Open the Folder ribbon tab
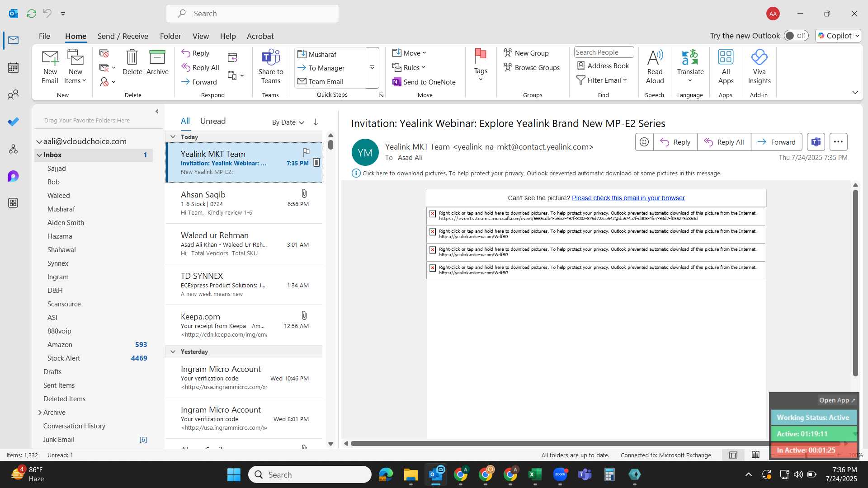The width and height of the screenshot is (868, 488). tap(170, 36)
